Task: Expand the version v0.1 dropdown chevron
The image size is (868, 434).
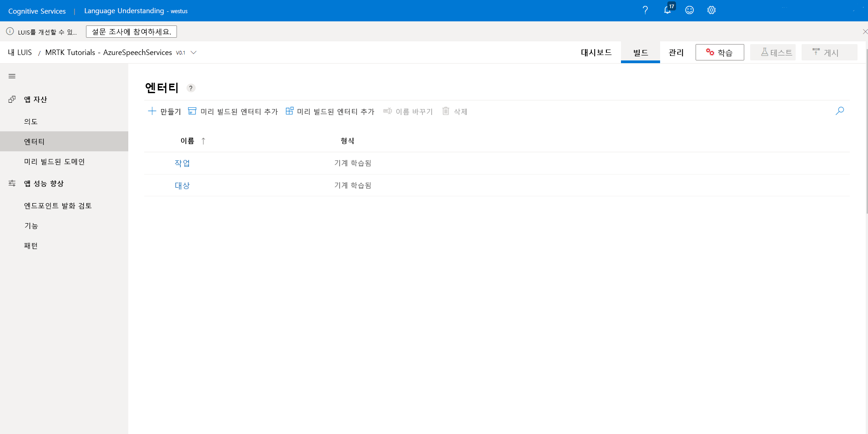Action: coord(193,52)
